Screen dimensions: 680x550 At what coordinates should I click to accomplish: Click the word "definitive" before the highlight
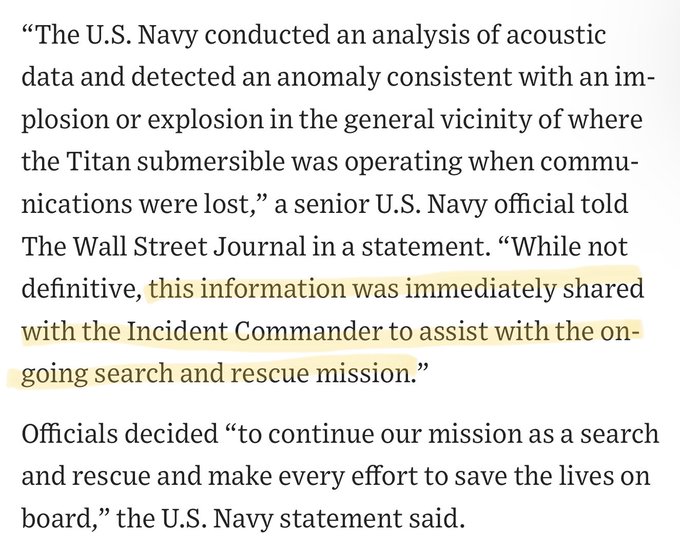(x=79, y=289)
